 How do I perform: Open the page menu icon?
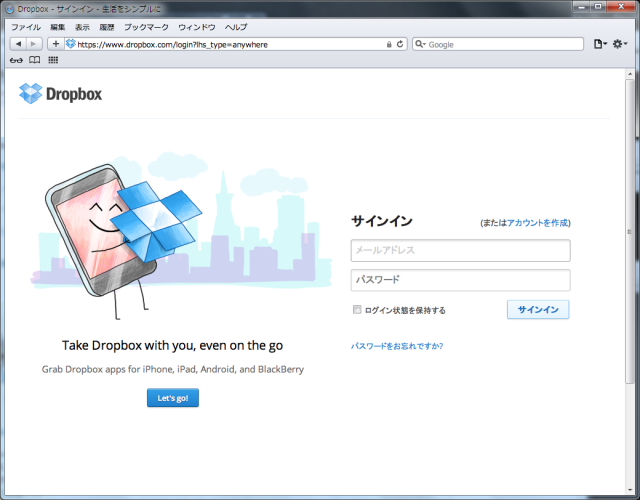click(x=600, y=44)
